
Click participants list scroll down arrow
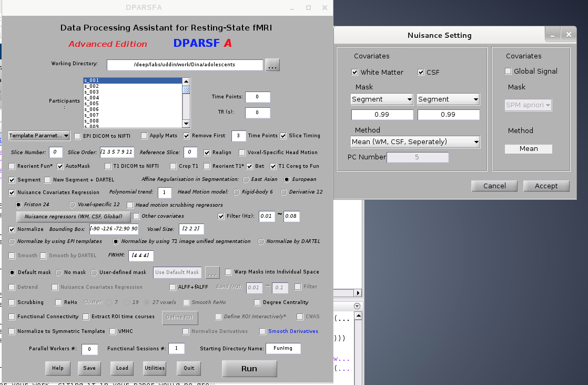186,124
